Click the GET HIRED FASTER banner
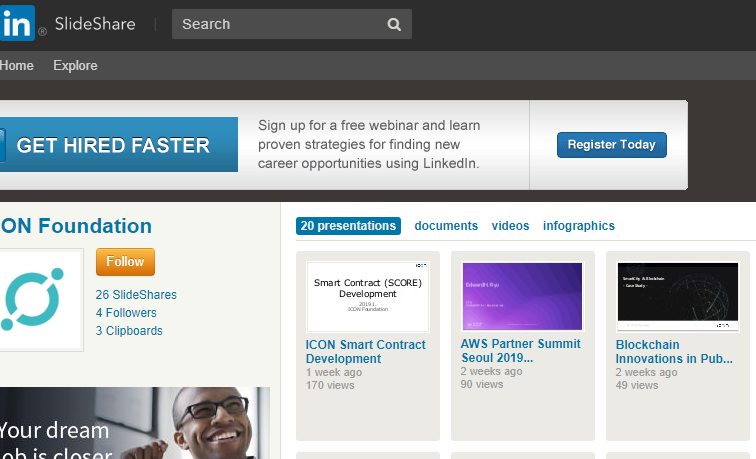Viewport: 756px width, 459px height. (x=119, y=145)
